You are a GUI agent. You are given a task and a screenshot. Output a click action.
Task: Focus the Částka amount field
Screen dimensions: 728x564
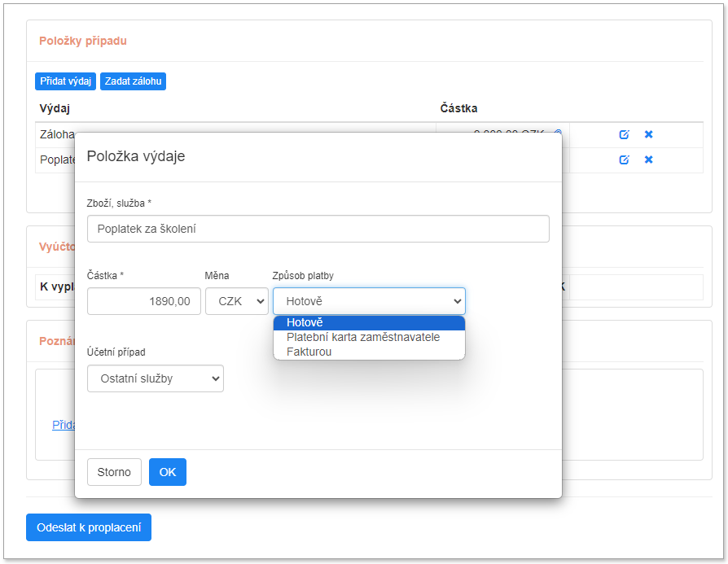[x=143, y=301]
